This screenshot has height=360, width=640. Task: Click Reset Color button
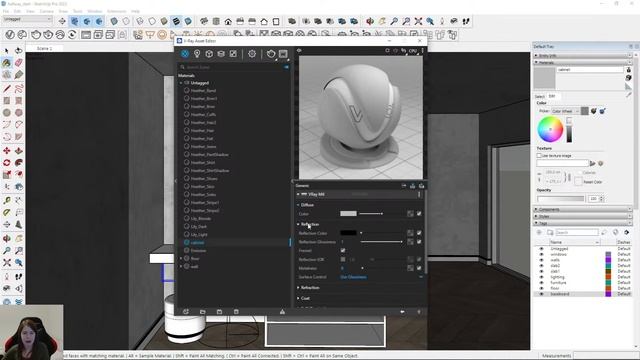(x=579, y=182)
